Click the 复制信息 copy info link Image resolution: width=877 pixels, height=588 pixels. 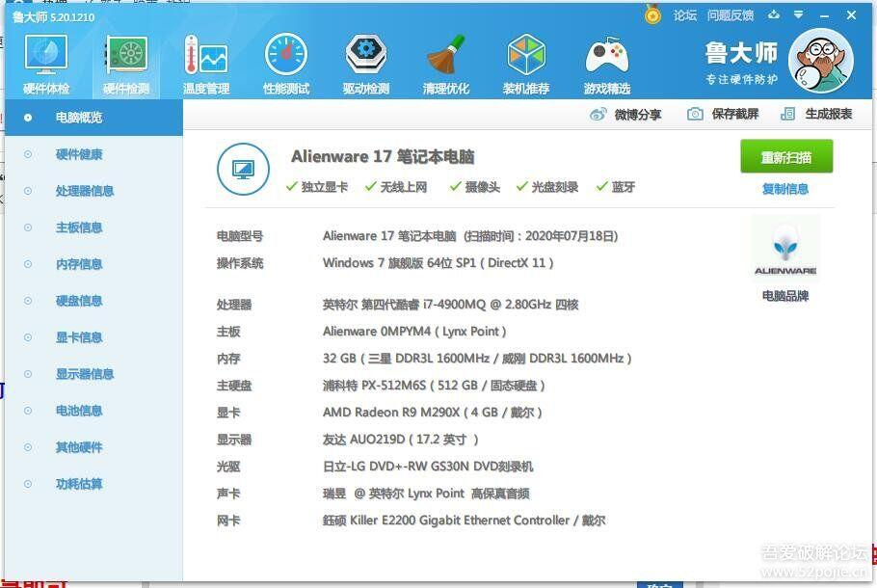(785, 189)
